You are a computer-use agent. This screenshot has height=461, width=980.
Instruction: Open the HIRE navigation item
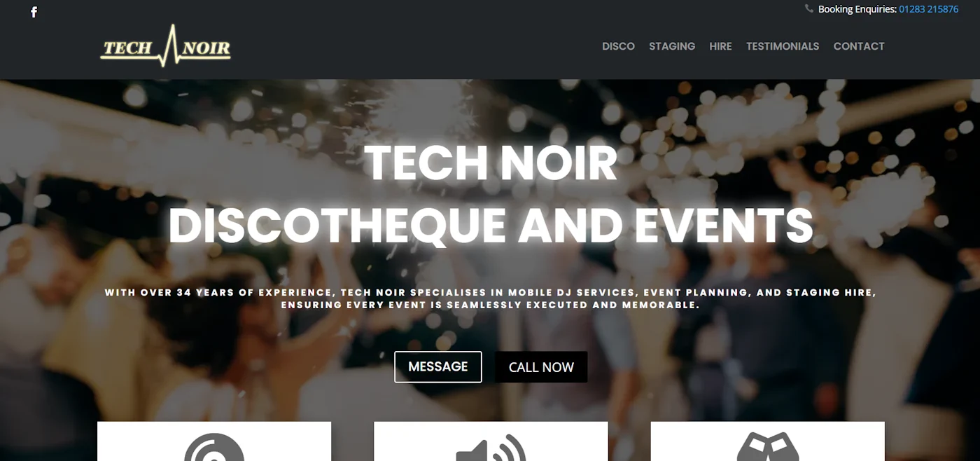click(720, 46)
